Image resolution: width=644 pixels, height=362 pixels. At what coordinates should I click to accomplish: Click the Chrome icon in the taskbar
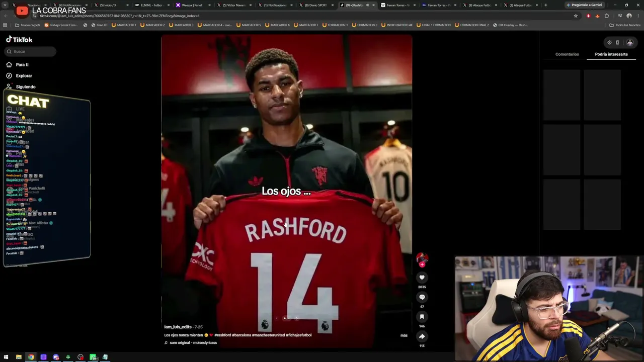click(x=31, y=357)
